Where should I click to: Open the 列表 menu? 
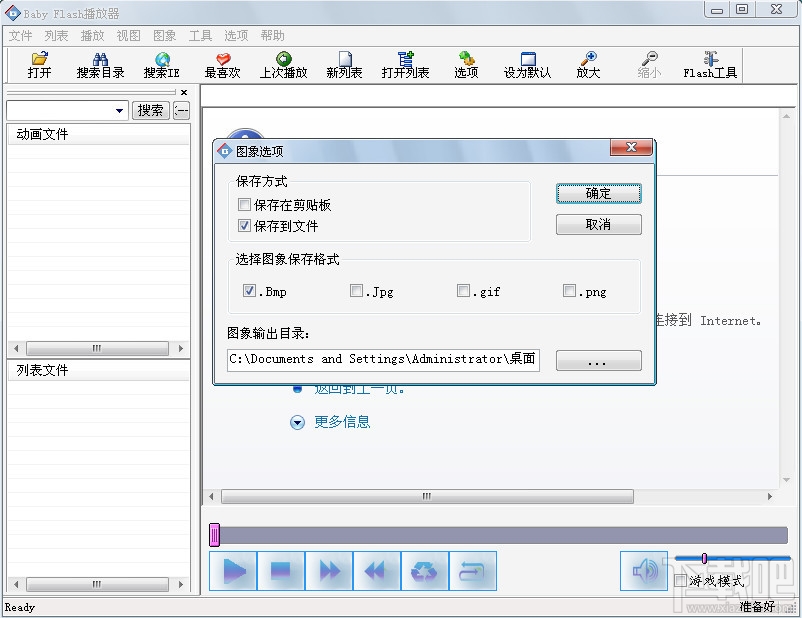(56, 35)
